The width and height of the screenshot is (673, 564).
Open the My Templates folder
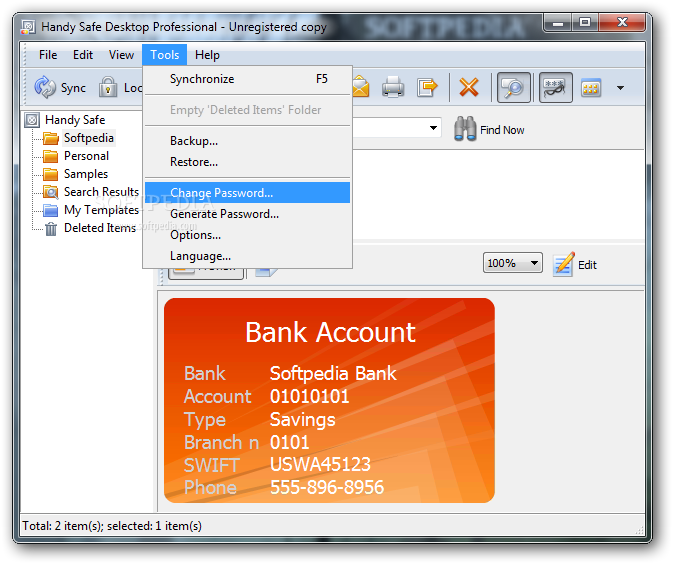tap(101, 210)
